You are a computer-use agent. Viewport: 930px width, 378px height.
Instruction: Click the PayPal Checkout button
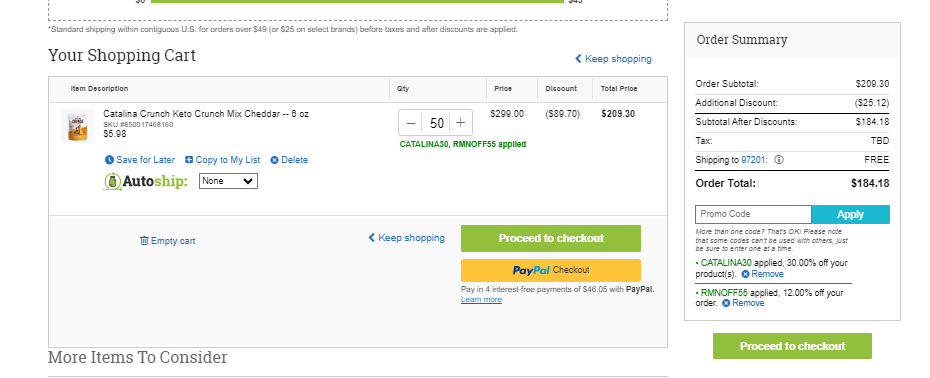[x=551, y=270]
